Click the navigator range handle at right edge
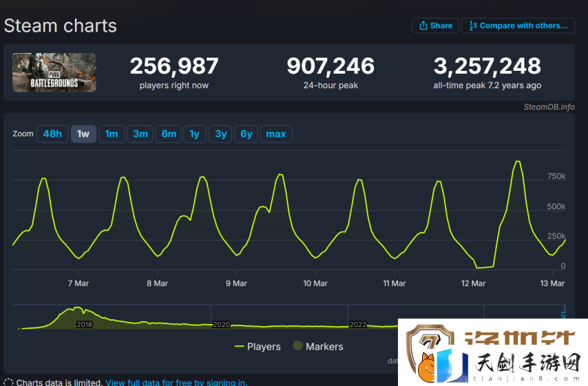The width and height of the screenshot is (588, 386). 563,316
